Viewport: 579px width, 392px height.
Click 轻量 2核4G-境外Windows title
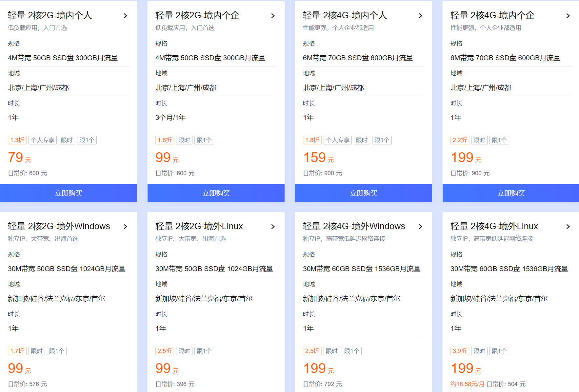[354, 226]
